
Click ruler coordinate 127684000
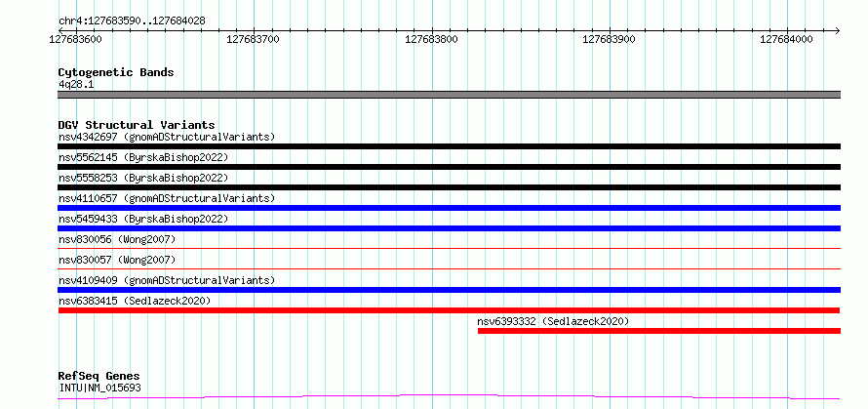pos(787,39)
